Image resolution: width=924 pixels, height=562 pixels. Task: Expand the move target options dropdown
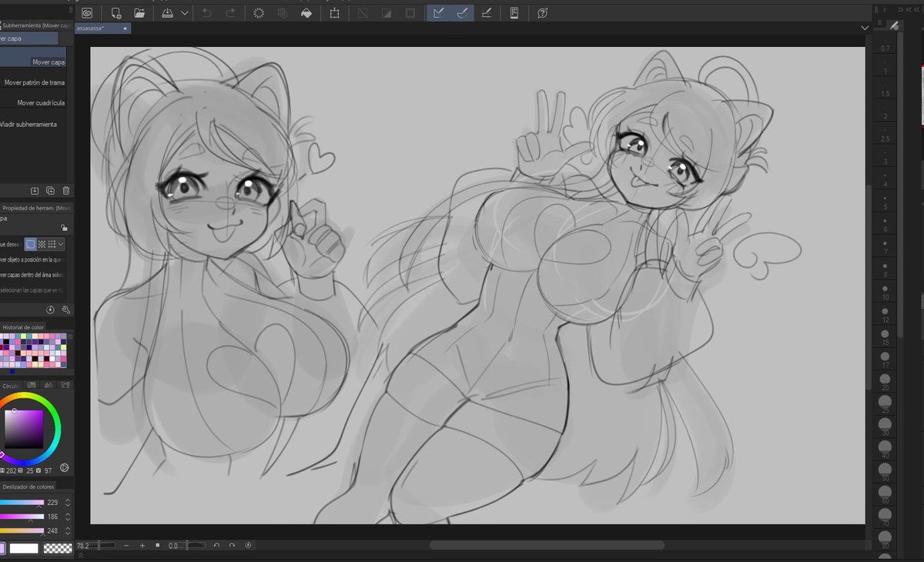[x=61, y=244]
